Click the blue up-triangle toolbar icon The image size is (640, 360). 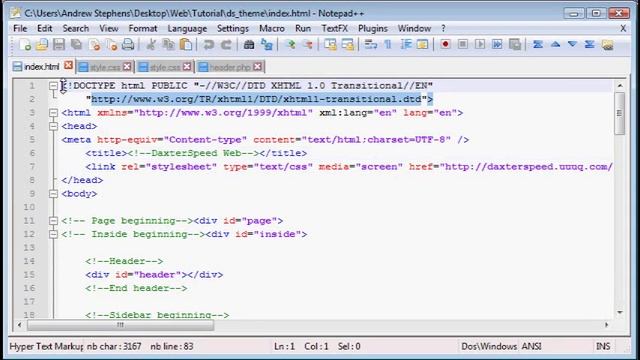pos(555,44)
